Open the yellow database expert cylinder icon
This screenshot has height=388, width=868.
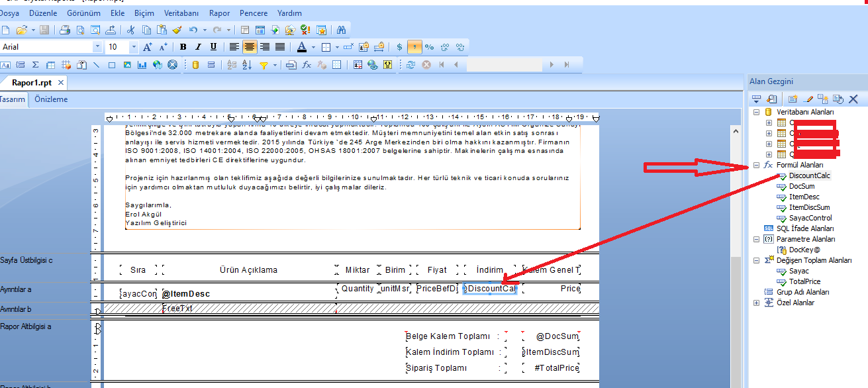coord(195,65)
